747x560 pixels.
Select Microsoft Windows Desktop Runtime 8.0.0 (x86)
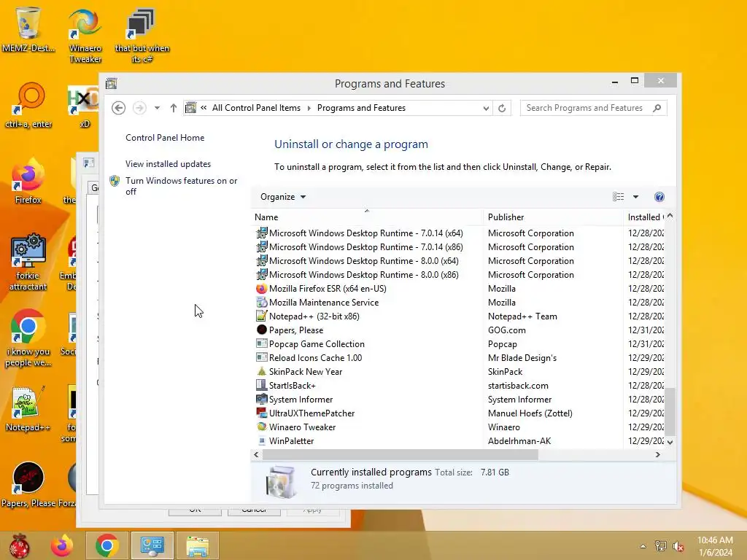pos(364,275)
